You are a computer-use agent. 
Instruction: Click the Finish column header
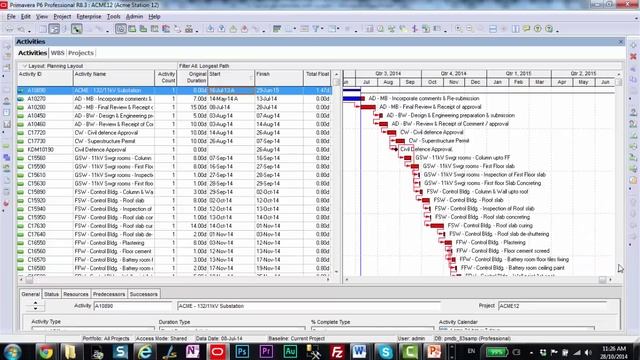279,78
